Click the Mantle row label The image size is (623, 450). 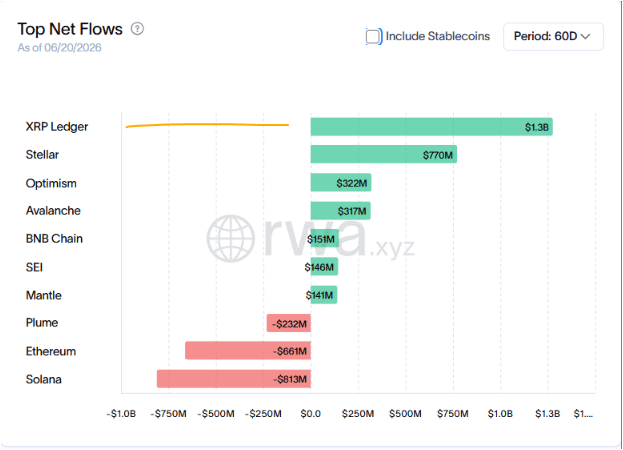[x=44, y=295]
